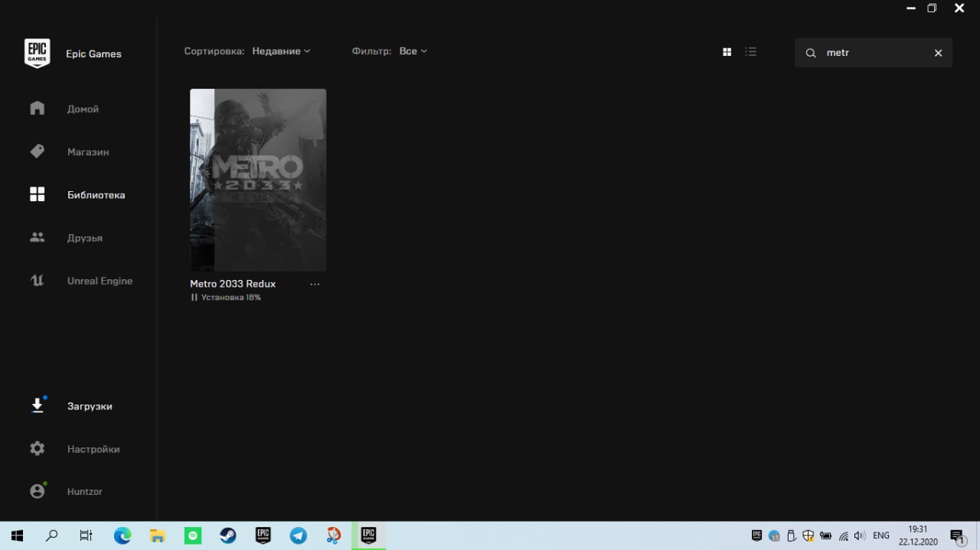The image size is (980, 550).
Task: Open the Windows Start menu
Action: [x=16, y=535]
